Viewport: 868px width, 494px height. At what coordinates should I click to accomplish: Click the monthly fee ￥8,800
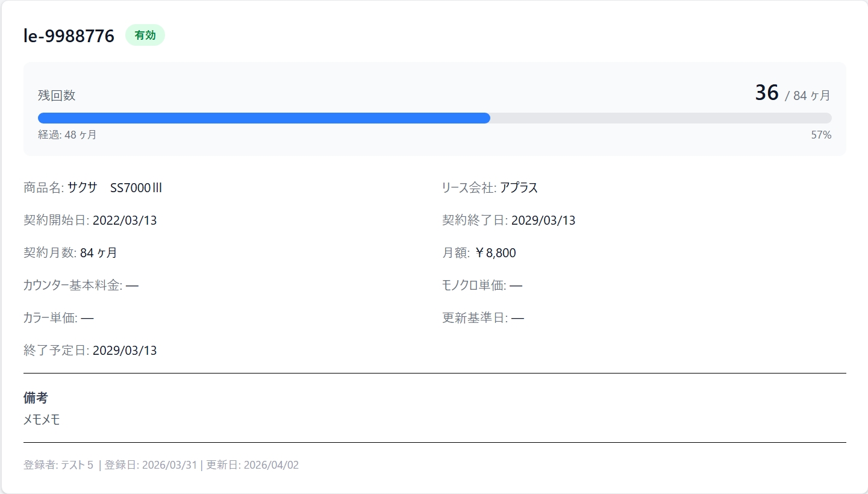tap(497, 252)
